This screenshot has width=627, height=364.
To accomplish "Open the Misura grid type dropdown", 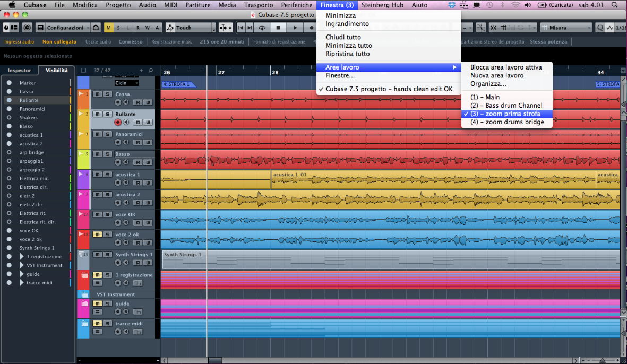I will [x=566, y=28].
